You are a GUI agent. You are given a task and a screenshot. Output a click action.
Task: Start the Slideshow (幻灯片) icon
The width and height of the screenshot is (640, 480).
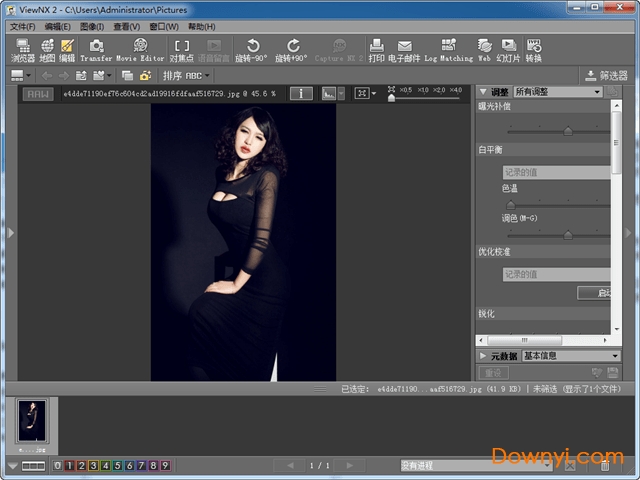(x=510, y=50)
